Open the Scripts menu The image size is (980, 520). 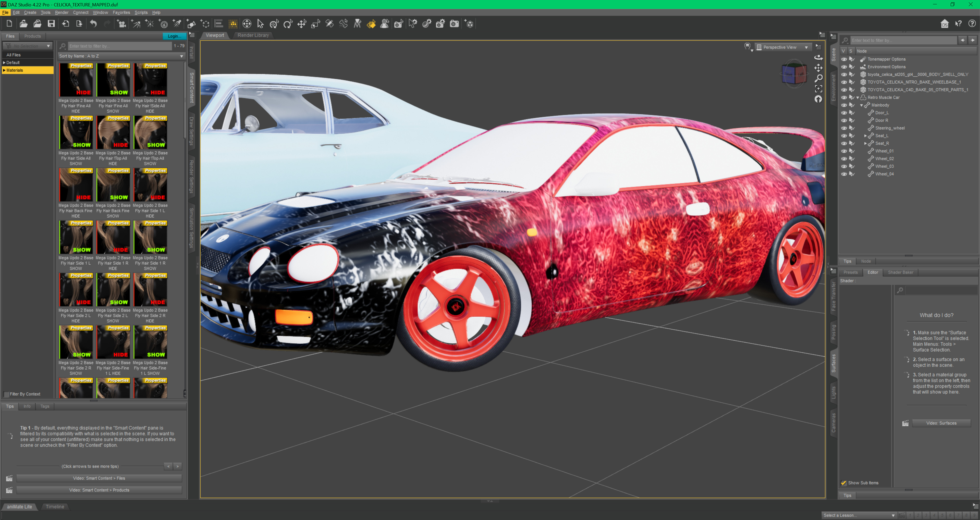point(141,13)
